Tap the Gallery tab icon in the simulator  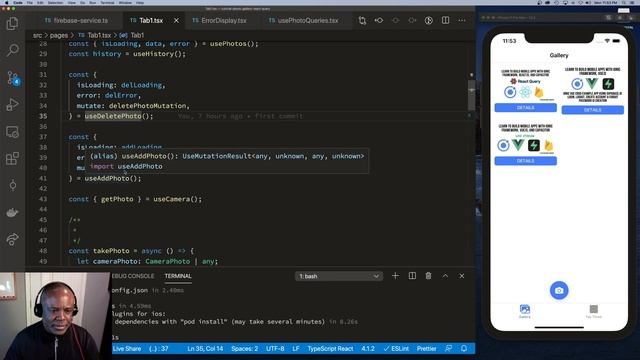tap(524, 311)
